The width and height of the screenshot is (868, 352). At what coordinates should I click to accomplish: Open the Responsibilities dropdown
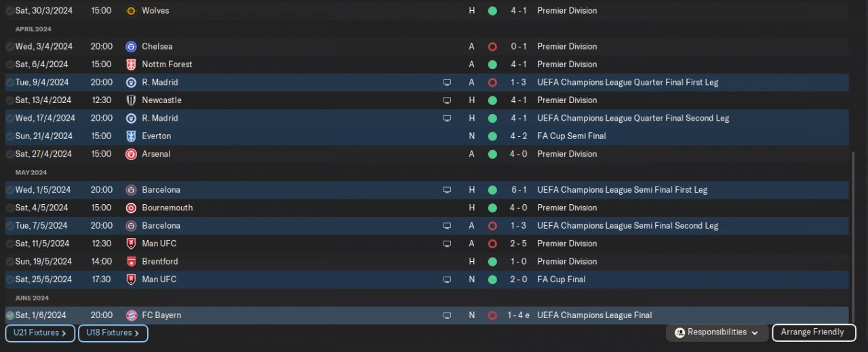click(x=717, y=332)
